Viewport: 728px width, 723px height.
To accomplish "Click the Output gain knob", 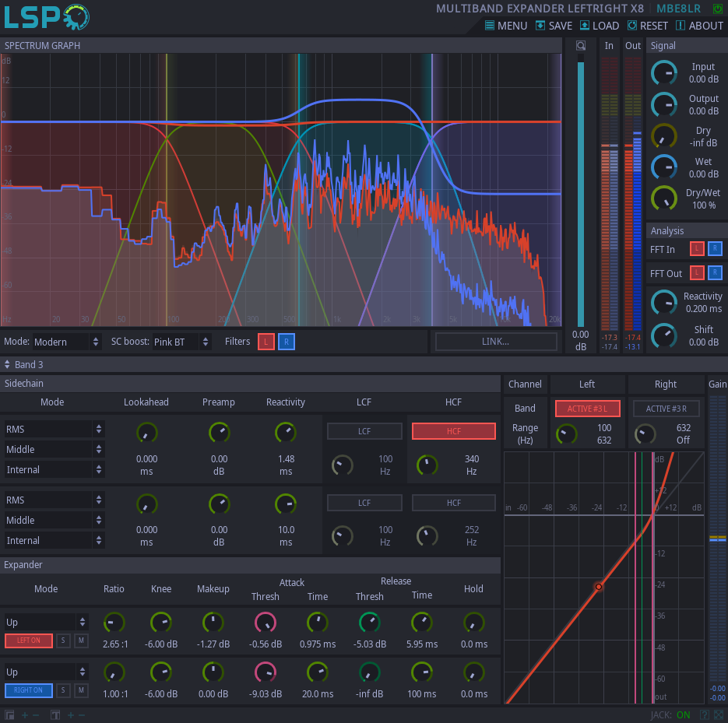I will [664, 105].
